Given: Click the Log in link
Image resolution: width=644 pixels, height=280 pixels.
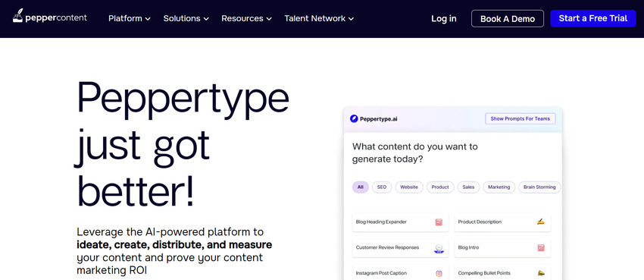Looking at the screenshot, I should pyautogui.click(x=443, y=18).
